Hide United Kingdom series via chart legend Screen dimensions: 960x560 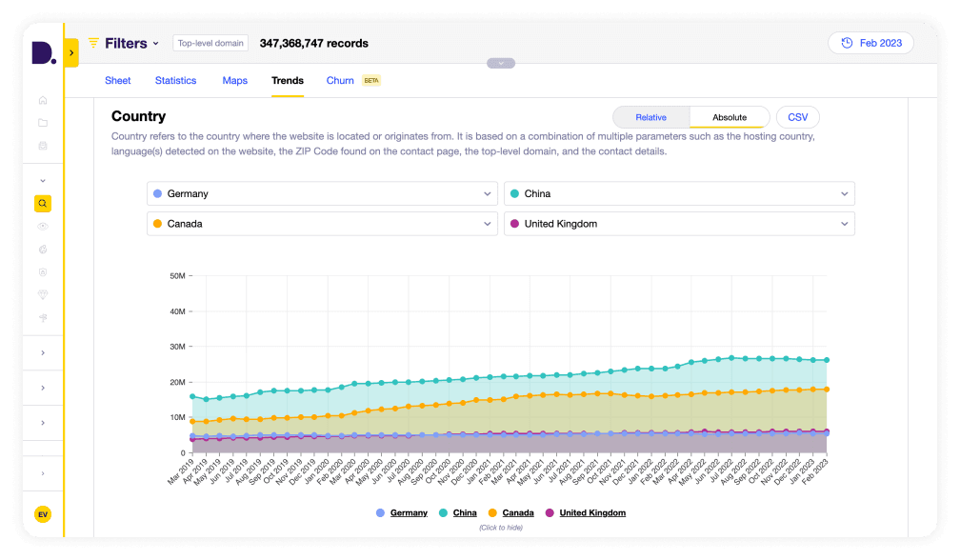[586, 513]
